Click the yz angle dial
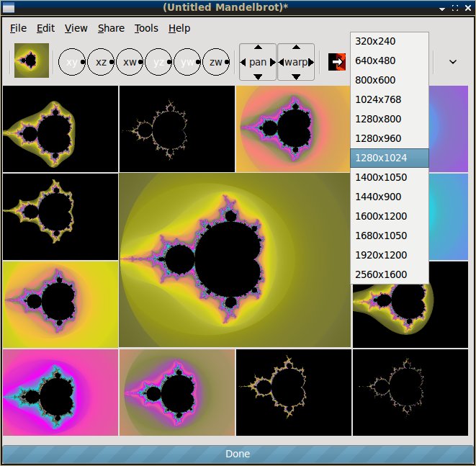Screen dimensions: 476x466 [x=158, y=62]
